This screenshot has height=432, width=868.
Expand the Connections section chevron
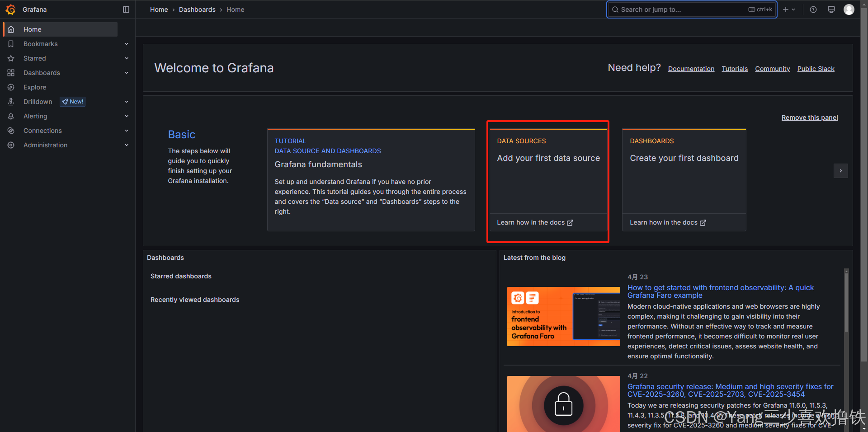127,131
